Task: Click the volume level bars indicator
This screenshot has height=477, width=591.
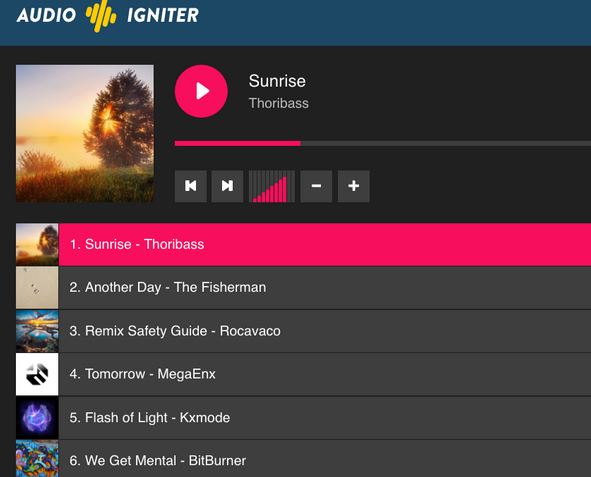Action: point(272,186)
